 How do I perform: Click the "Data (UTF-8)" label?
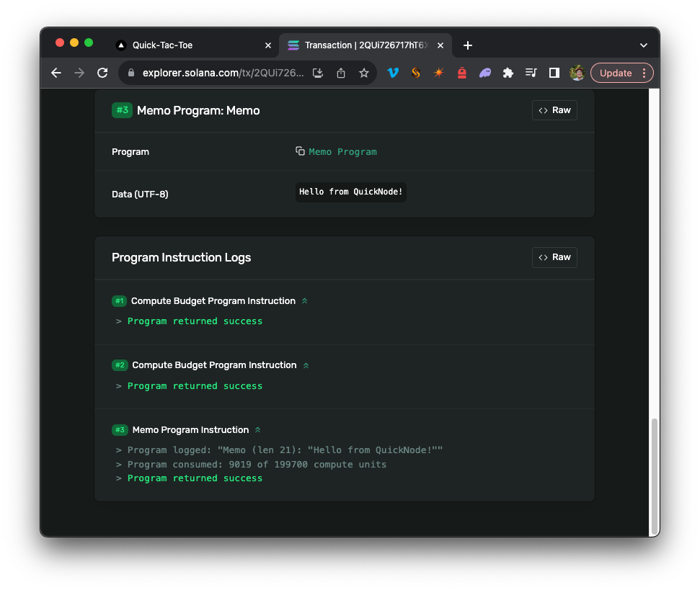coord(140,194)
